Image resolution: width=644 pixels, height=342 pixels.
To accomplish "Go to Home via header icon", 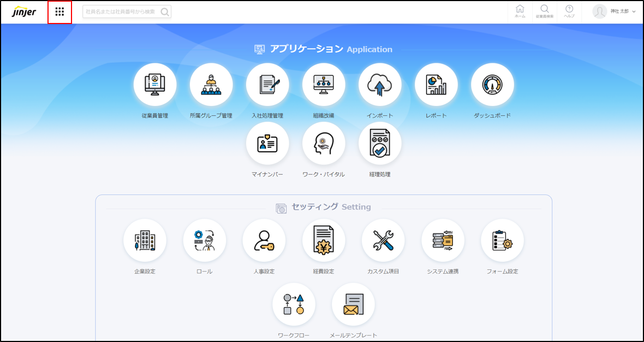I will point(520,11).
